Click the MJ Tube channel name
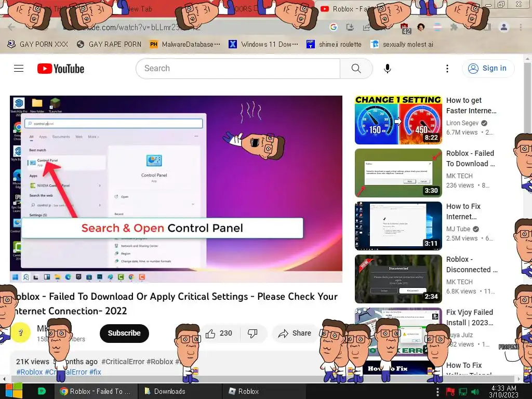Image resolution: width=532 pixels, height=399 pixels. point(458,229)
